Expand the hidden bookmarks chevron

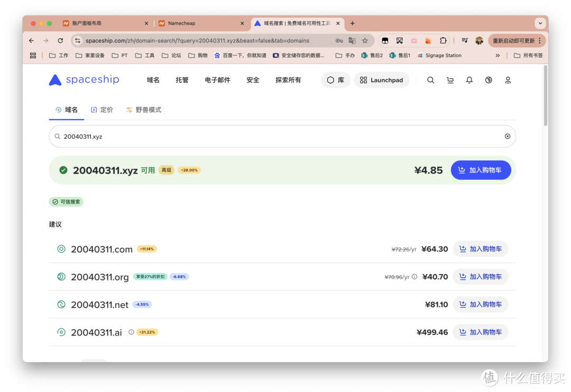tap(498, 55)
